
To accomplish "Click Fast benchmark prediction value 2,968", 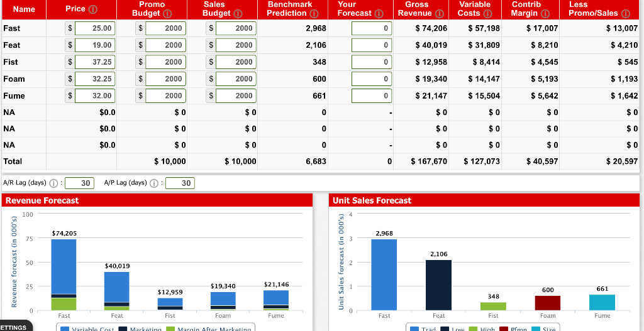I will click(316, 28).
